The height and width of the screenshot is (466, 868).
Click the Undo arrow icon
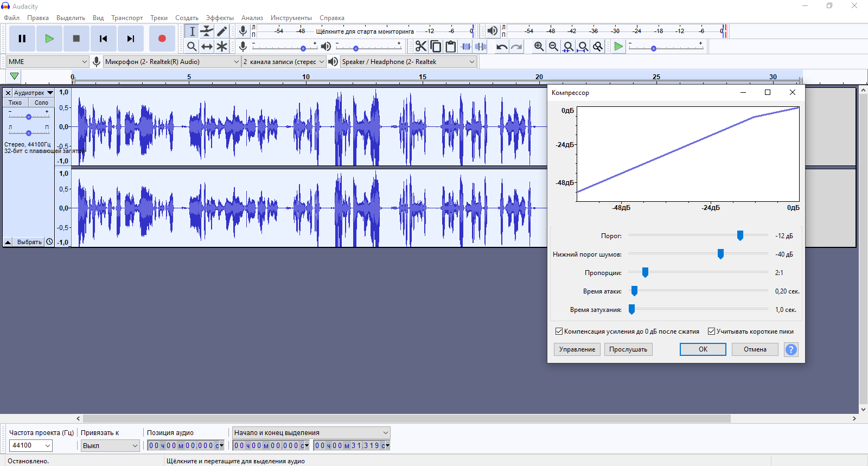(x=502, y=47)
